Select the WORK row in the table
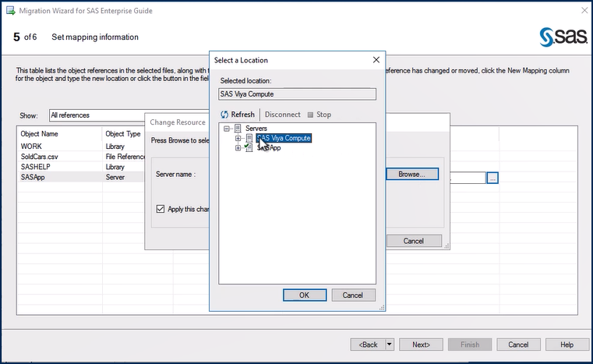 tap(31, 146)
